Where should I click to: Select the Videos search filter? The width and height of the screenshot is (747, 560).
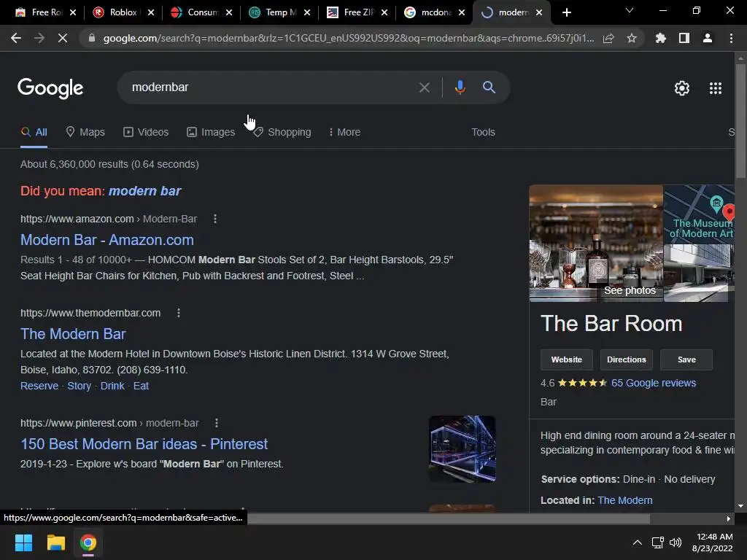click(x=146, y=132)
